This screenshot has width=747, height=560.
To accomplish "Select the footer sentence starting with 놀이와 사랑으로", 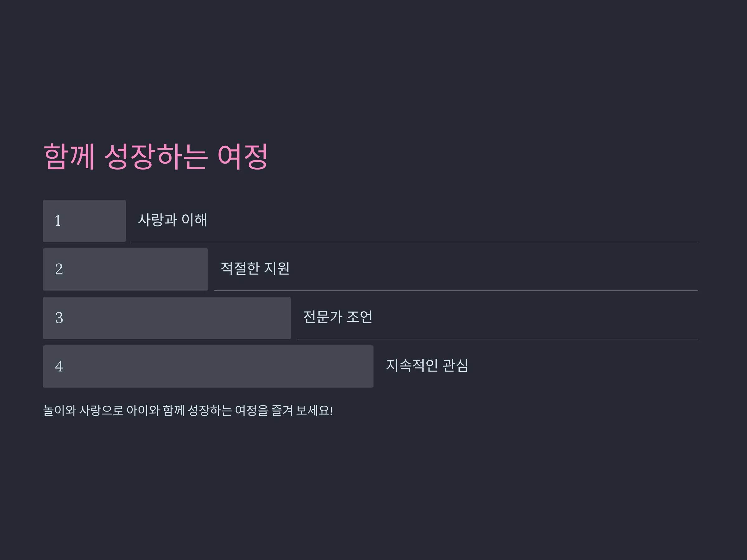I will [188, 410].
